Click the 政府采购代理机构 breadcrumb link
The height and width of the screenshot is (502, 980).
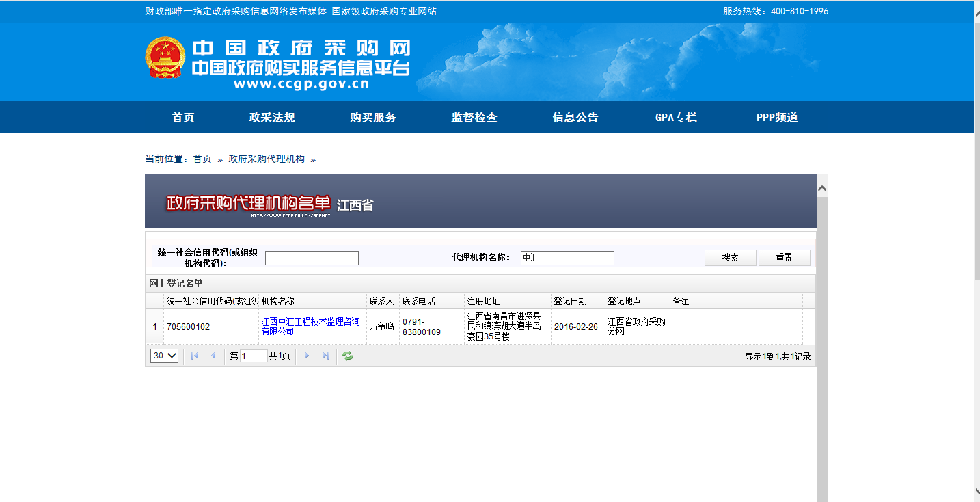point(267,159)
